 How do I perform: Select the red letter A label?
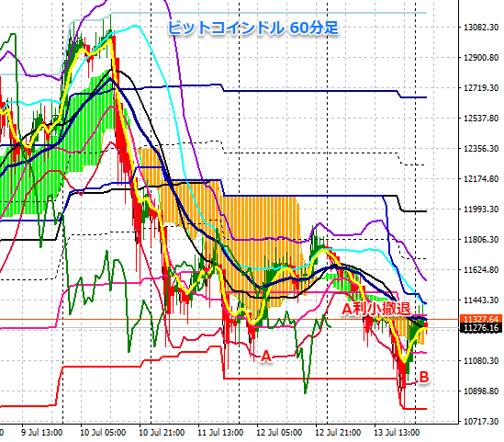pos(266,357)
